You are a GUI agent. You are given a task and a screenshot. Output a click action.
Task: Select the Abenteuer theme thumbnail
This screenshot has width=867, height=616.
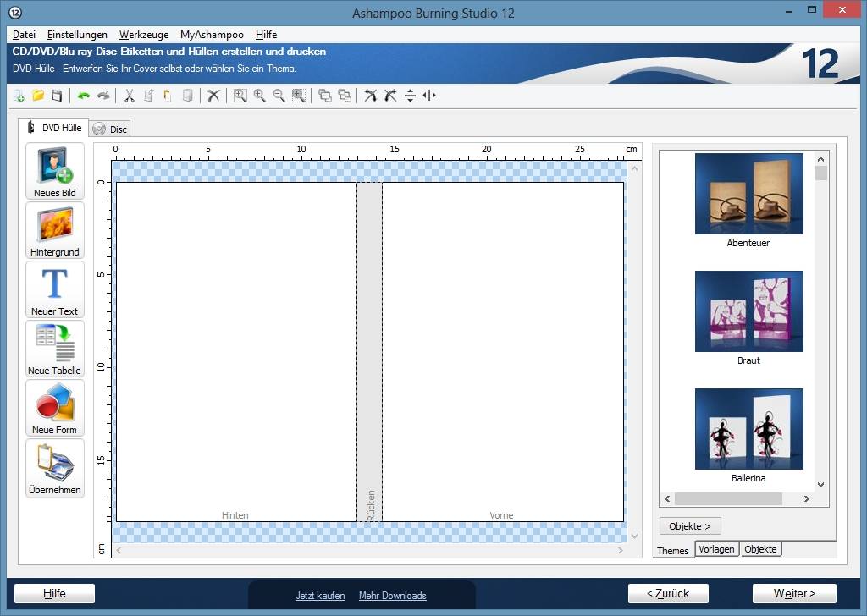pyautogui.click(x=748, y=194)
